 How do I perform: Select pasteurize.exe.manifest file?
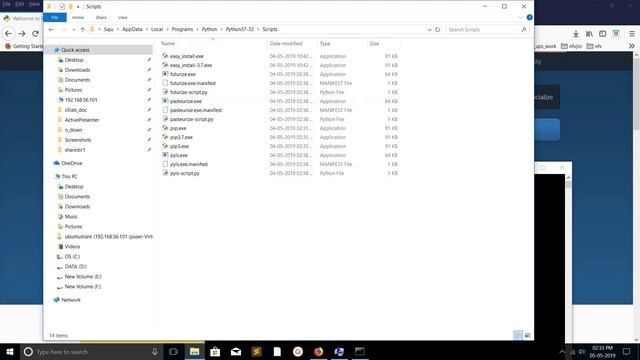coord(196,110)
